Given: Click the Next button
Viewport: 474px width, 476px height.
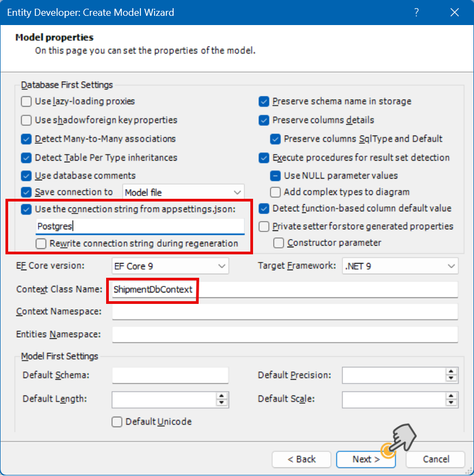Looking at the screenshot, I should click(366, 459).
